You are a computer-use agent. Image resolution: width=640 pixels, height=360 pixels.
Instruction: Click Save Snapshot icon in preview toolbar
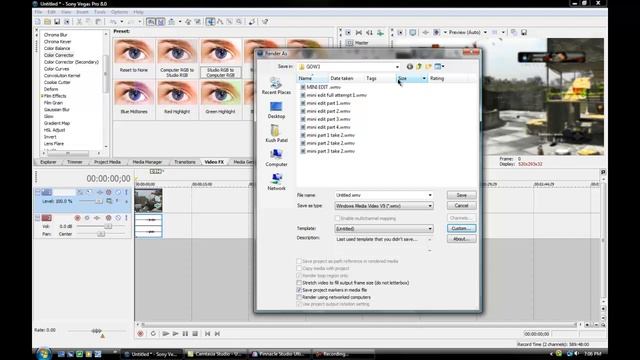tap(524, 32)
